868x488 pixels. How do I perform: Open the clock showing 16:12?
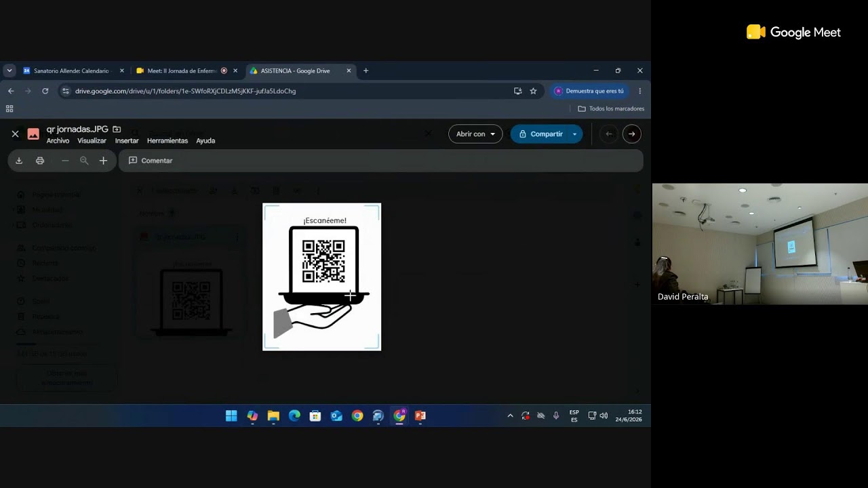(x=629, y=416)
